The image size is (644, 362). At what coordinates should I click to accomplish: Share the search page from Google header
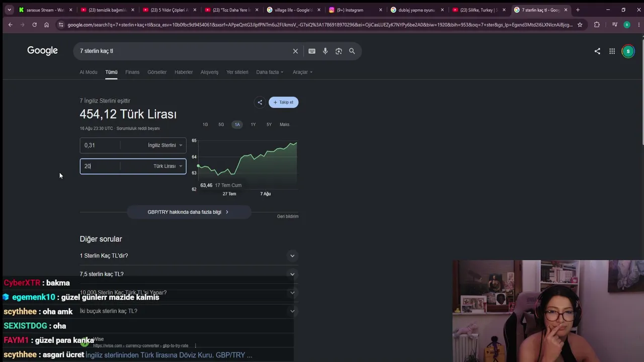(597, 51)
